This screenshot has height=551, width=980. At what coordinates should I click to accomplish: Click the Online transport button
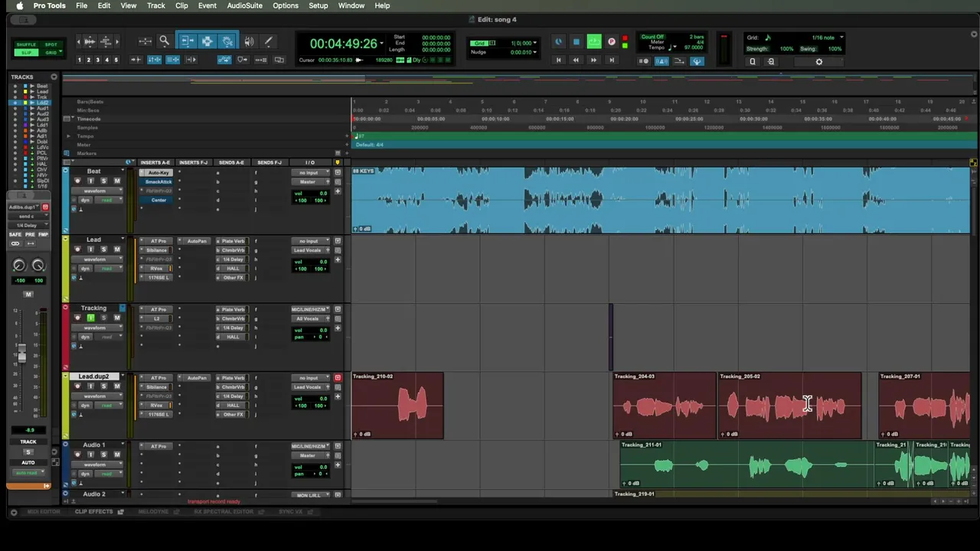click(x=558, y=41)
